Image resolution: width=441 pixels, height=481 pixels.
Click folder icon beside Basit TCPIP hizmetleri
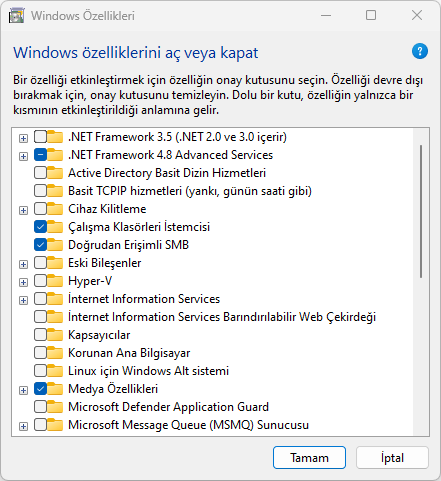click(55, 191)
